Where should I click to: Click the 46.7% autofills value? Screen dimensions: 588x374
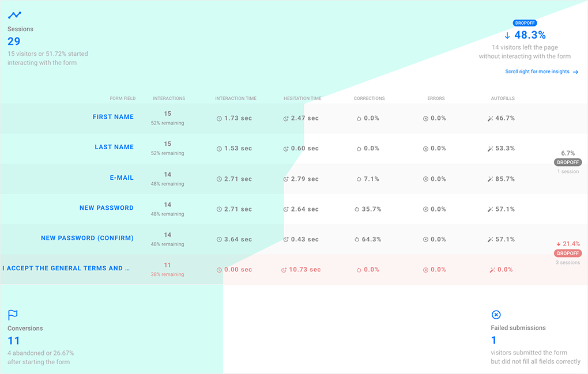(x=505, y=118)
